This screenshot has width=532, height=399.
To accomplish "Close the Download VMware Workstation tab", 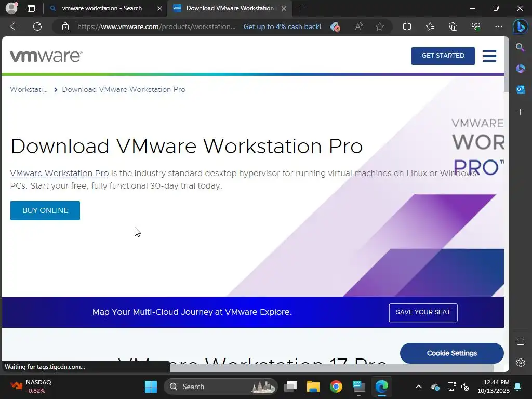I will coord(284,8).
